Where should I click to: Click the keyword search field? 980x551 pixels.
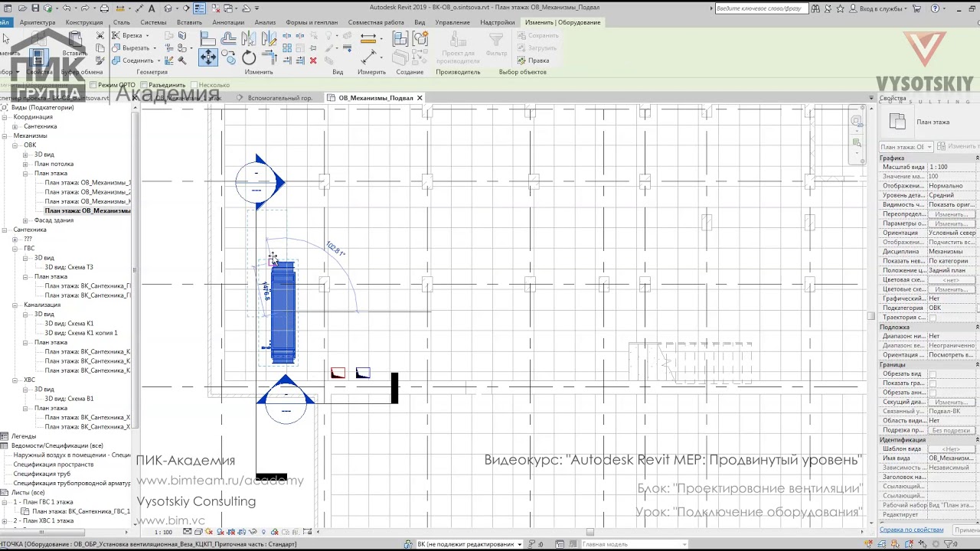click(x=760, y=8)
